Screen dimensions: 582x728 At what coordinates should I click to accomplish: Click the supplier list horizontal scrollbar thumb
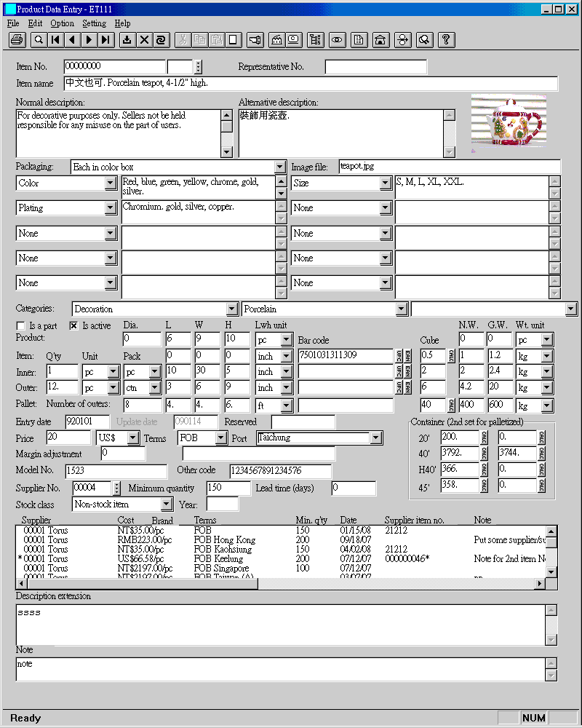pyautogui.click(x=141, y=583)
